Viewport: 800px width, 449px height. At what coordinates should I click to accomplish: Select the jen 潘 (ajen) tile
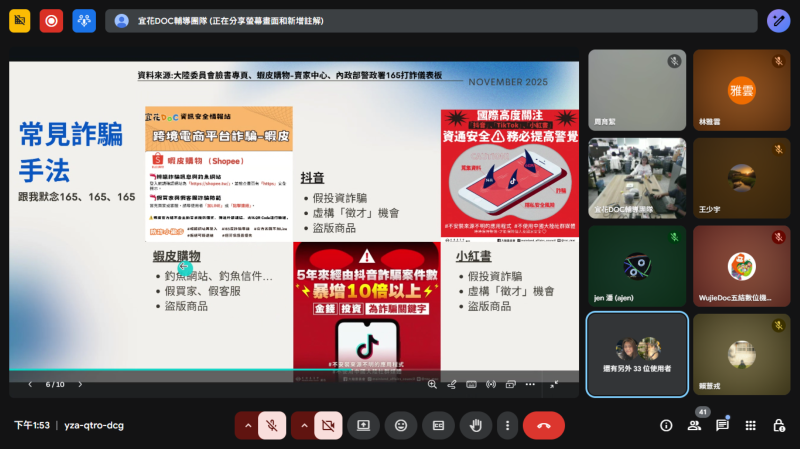click(637, 266)
